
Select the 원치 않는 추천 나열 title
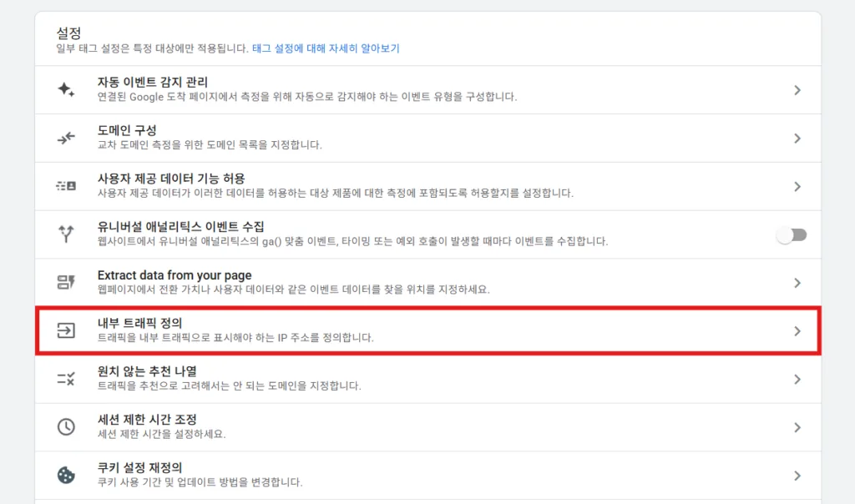(147, 371)
